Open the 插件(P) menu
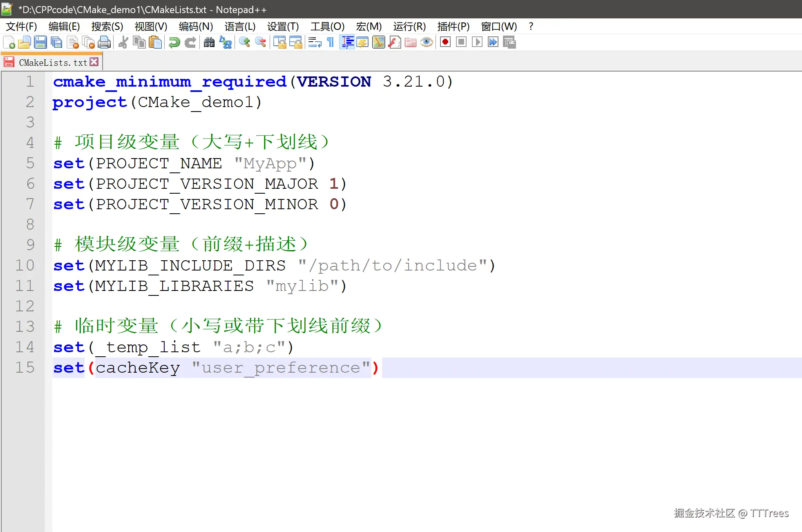Screen dimensions: 802x532 click(453, 27)
